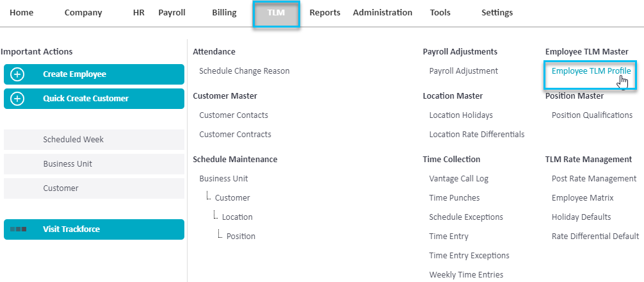644x282 pixels.
Task: Click the plus icon on Quick Create Customer
Action: pos(18,99)
